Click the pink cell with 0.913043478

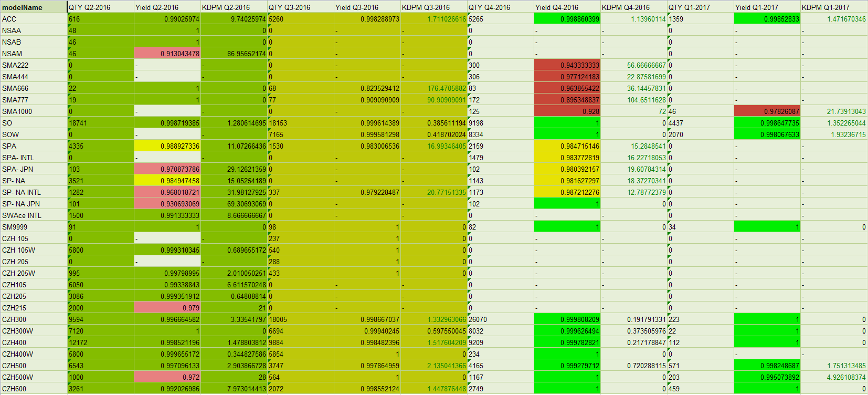[167, 54]
